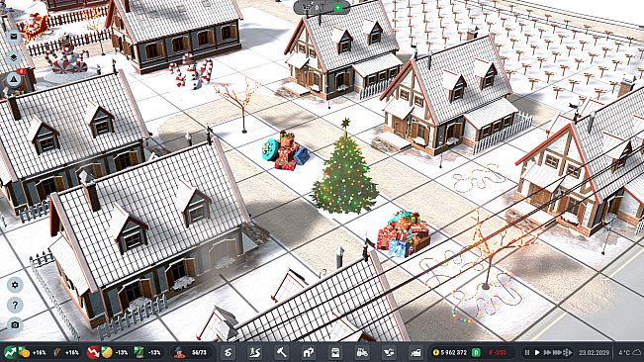Click the red falling trend arrow icon
The height and width of the screenshot is (362, 644).
(x=93, y=352)
